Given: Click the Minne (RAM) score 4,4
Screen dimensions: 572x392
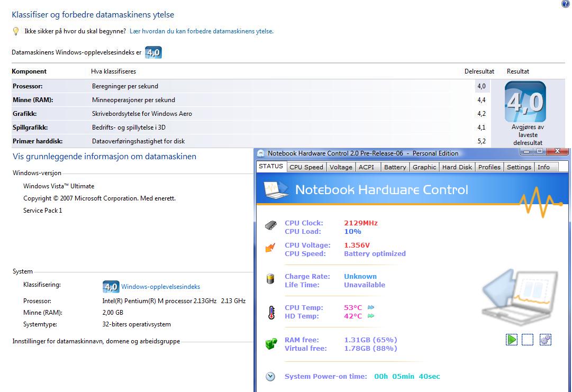Looking at the screenshot, I should 482,100.
